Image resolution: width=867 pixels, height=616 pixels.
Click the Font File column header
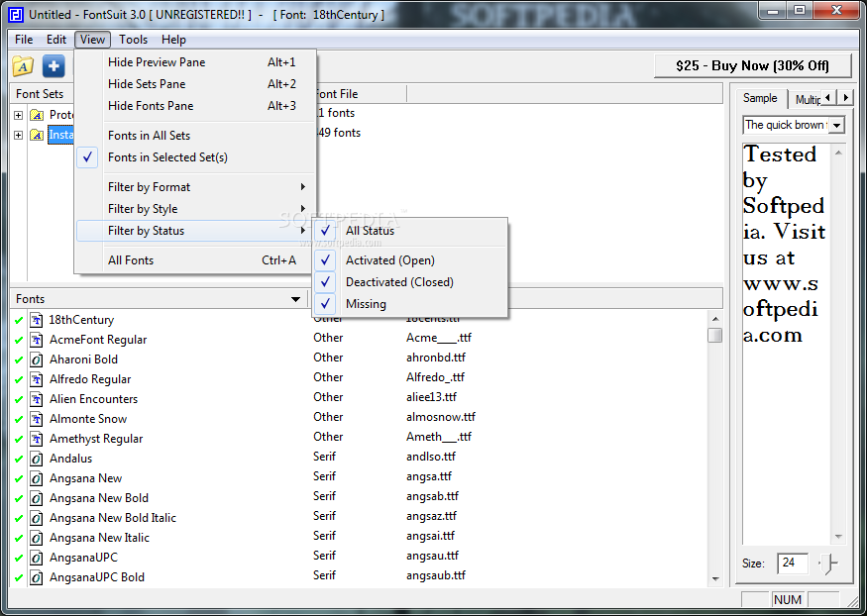(x=360, y=94)
